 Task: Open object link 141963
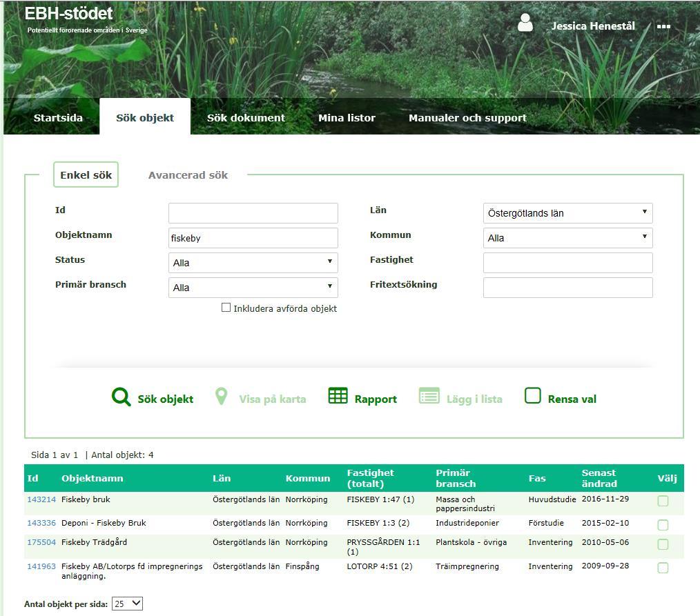(41, 566)
